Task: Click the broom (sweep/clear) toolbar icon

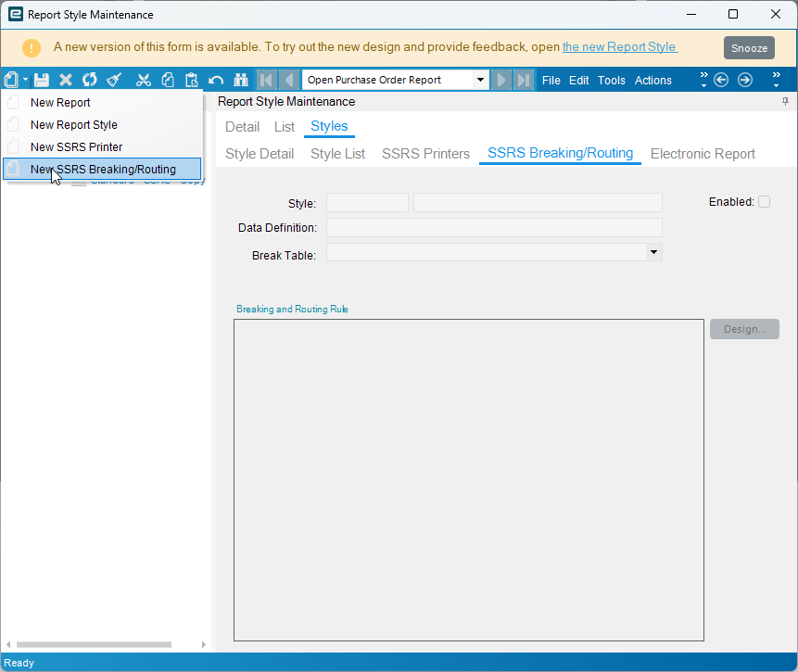Action: pos(112,80)
